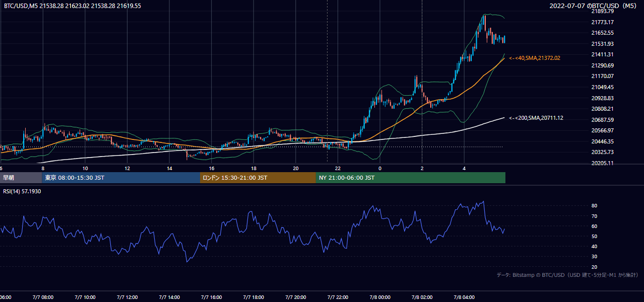644x302 pixels.
Task: Click the 7/8 02:00 time label
Action: click(422, 297)
